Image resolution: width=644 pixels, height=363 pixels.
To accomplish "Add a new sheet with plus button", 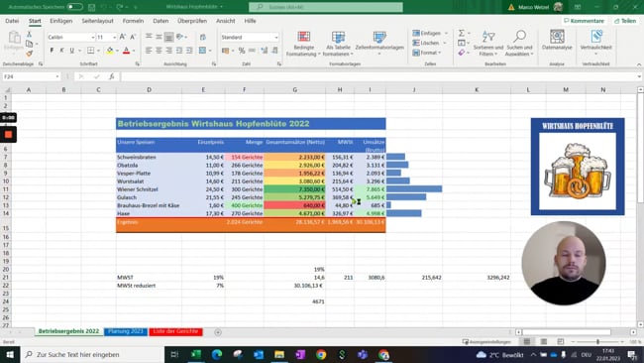I will pos(218,332).
